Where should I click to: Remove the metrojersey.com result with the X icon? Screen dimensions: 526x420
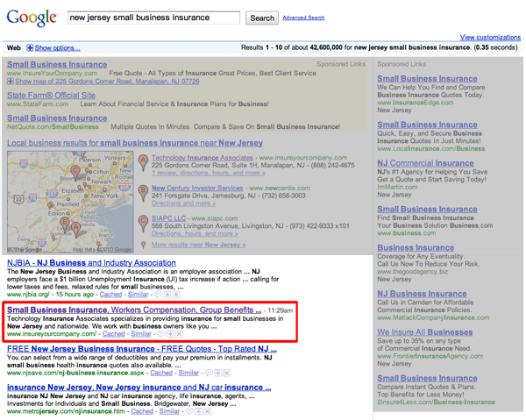pyautogui.click(x=208, y=411)
